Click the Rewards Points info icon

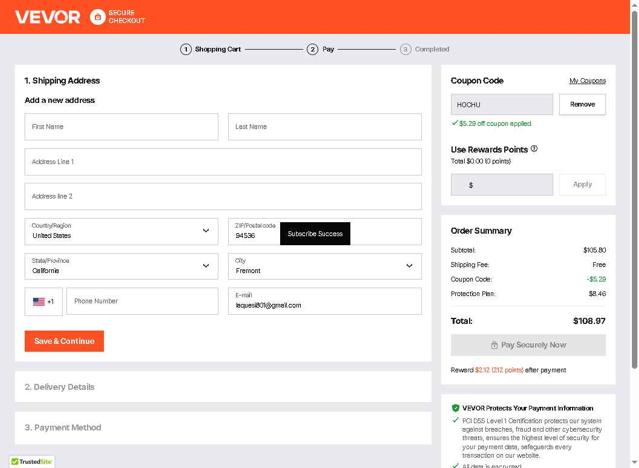[x=534, y=149]
